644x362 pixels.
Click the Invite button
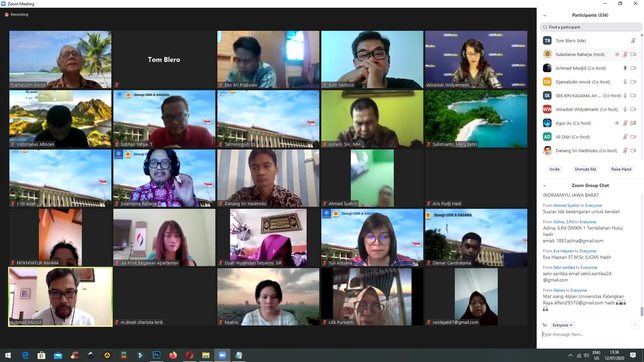554,169
